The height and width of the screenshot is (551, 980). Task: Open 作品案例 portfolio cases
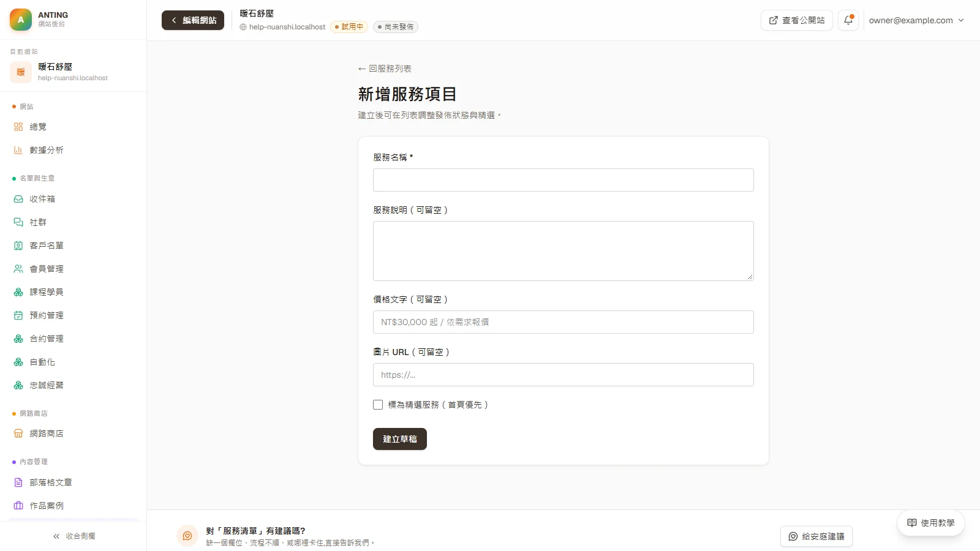73,506
